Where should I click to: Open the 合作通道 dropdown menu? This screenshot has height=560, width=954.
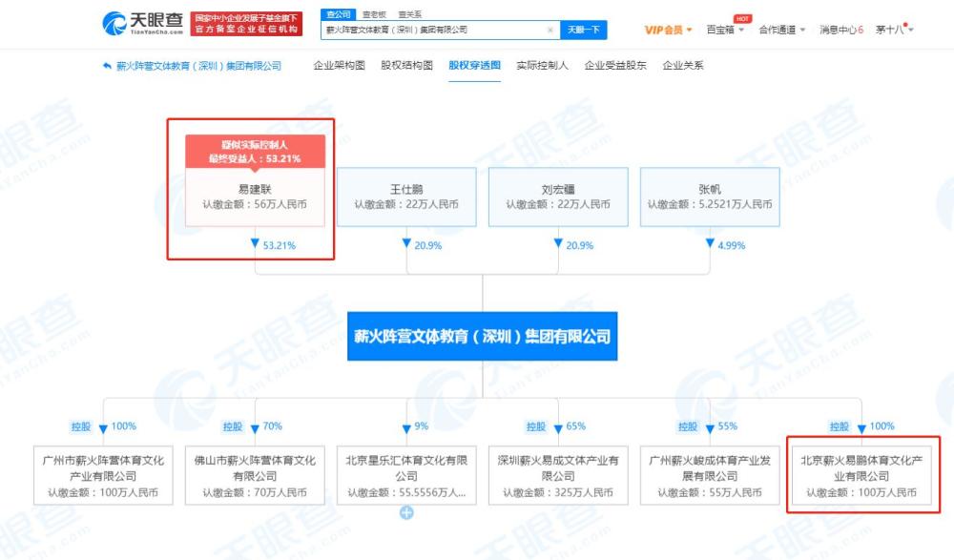[x=782, y=30]
